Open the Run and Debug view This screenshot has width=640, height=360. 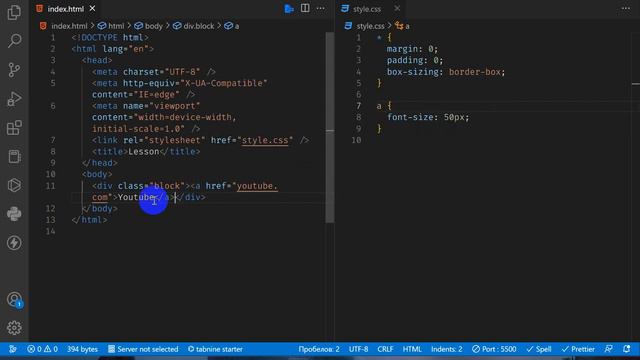pyautogui.click(x=14, y=99)
